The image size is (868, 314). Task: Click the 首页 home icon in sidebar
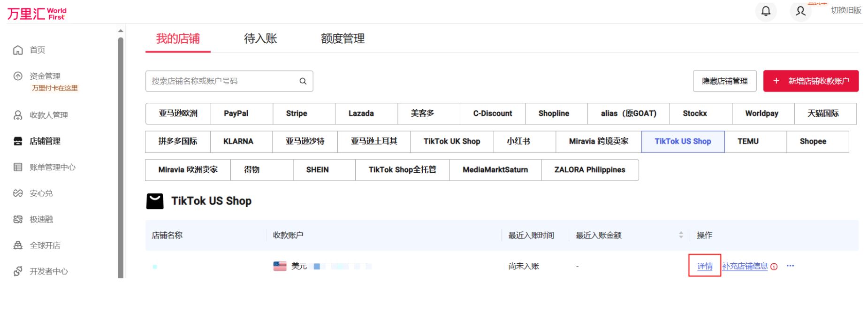click(x=18, y=50)
